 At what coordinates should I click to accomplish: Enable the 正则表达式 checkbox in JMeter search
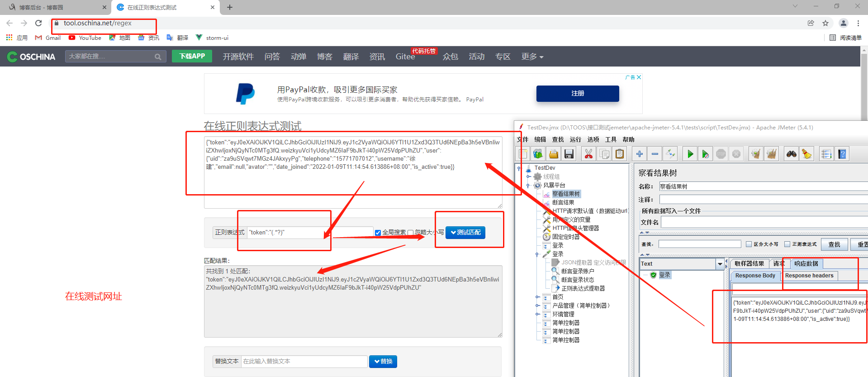pos(787,244)
